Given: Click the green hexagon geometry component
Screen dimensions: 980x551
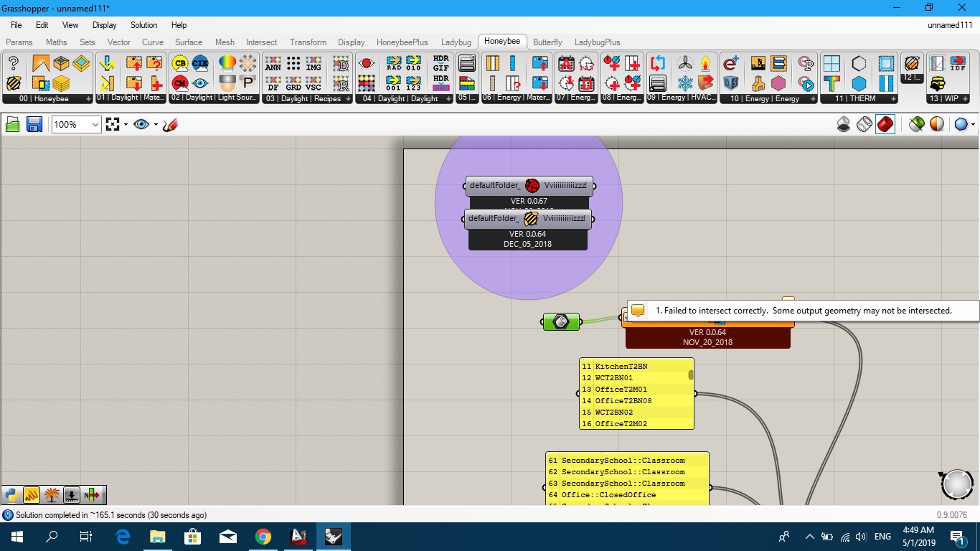Looking at the screenshot, I should tap(562, 322).
